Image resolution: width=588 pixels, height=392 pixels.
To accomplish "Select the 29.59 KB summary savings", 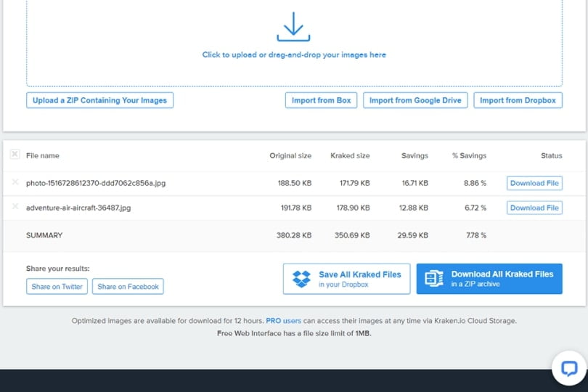I will tap(412, 235).
